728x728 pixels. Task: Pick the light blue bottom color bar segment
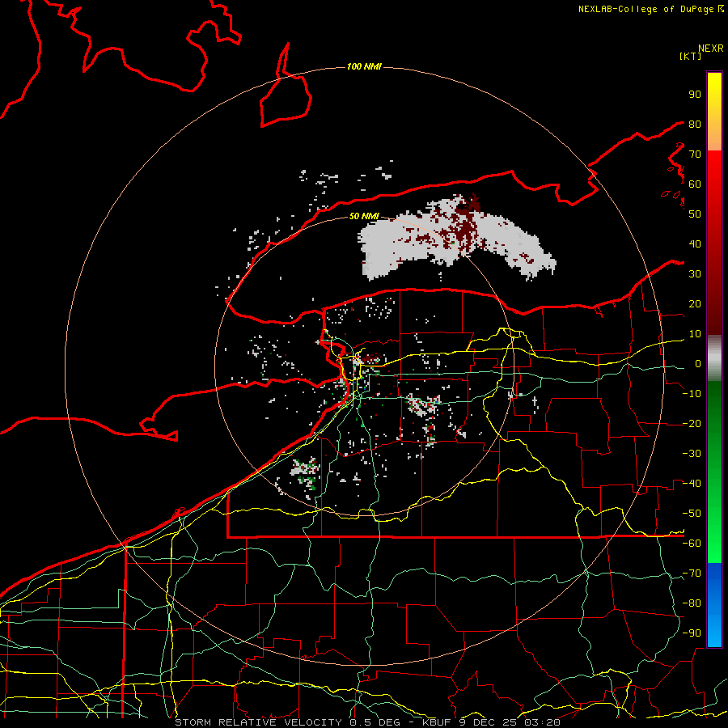tap(714, 632)
